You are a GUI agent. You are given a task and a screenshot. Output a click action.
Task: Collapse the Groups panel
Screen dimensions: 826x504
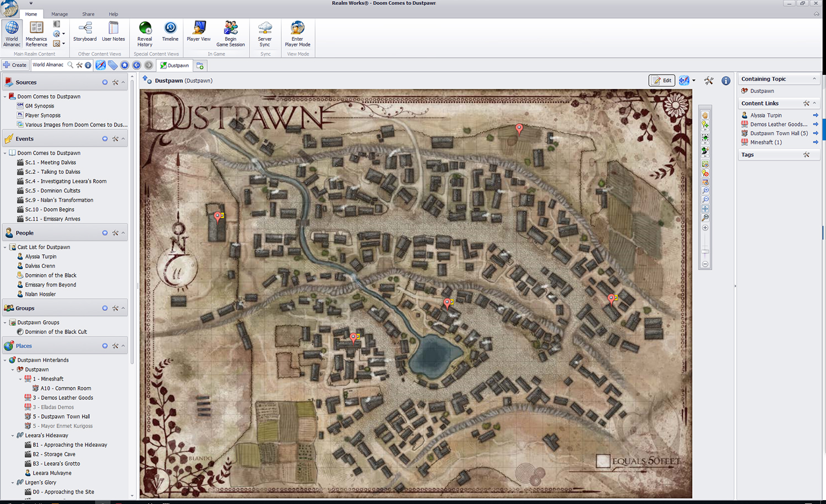[123, 308]
